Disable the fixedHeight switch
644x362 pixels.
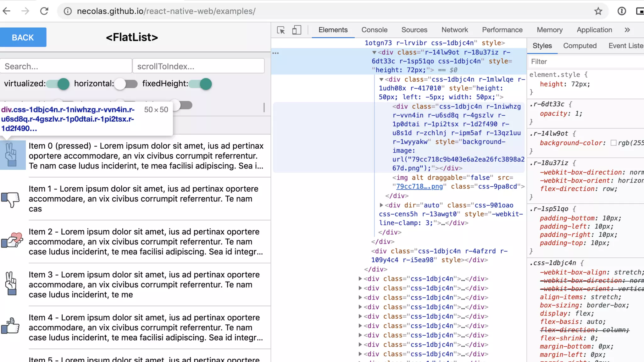201,84
